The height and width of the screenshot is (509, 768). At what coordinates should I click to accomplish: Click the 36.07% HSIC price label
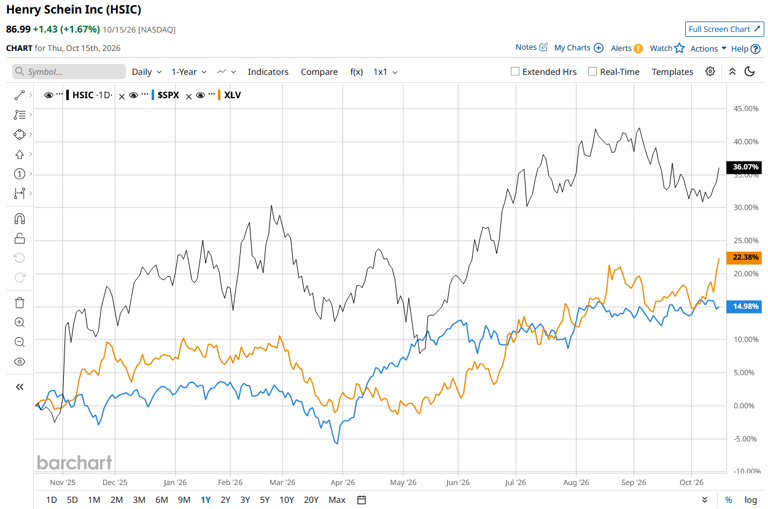[744, 167]
